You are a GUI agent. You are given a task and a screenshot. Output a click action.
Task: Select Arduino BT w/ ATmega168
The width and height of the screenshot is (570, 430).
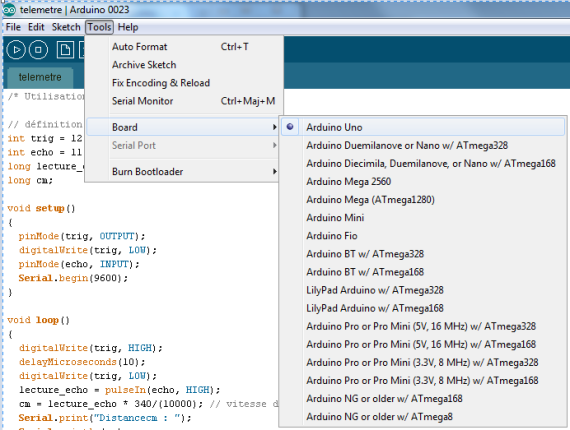(423, 272)
